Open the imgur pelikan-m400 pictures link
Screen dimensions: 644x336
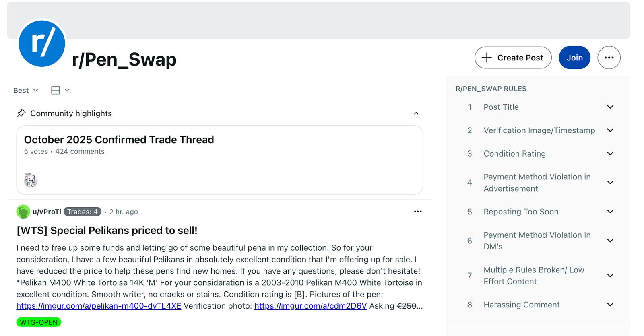pyautogui.click(x=99, y=306)
